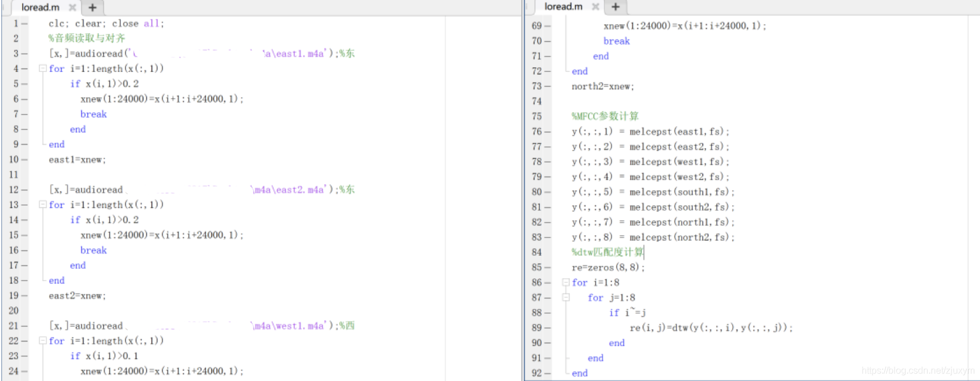Click 'if i~=j' on line 88

point(628,312)
